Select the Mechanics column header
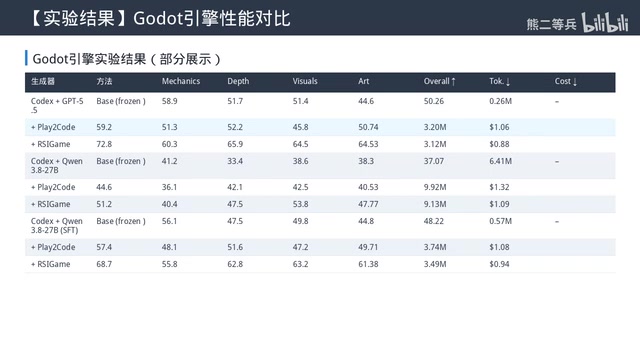This screenshot has width=640, height=360. coord(181,81)
